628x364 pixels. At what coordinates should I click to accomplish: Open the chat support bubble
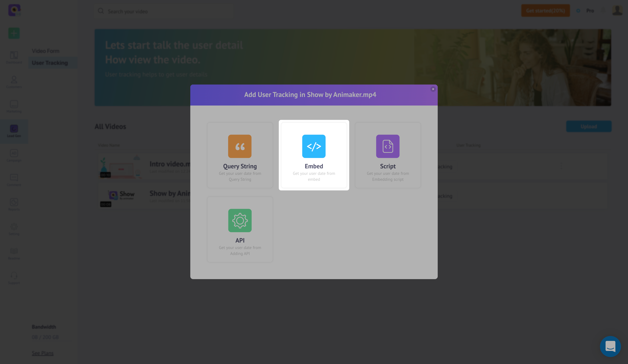point(610,346)
